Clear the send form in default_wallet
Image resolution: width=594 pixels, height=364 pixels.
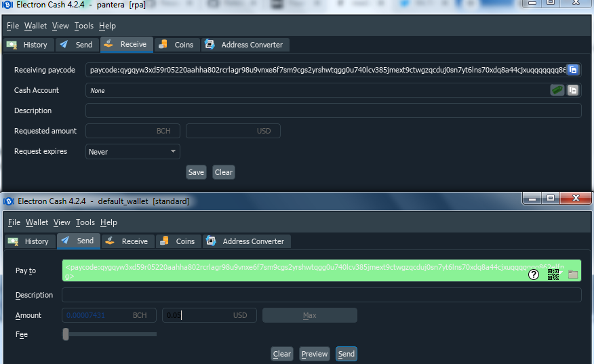click(x=282, y=354)
